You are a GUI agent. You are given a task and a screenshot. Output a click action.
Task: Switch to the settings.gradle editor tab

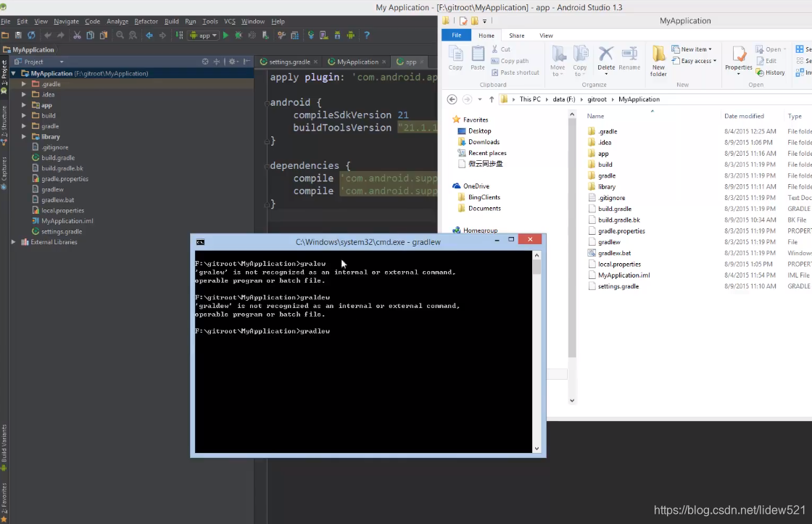(x=289, y=62)
